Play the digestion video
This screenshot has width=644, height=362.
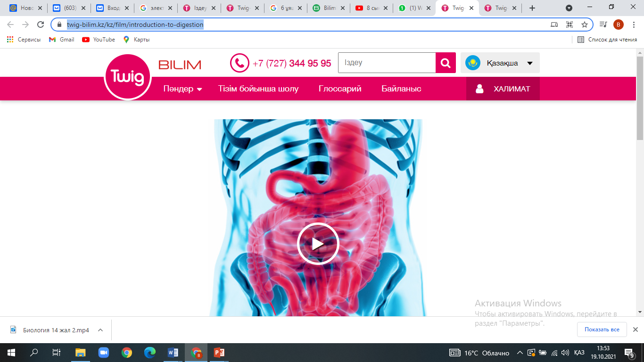318,244
